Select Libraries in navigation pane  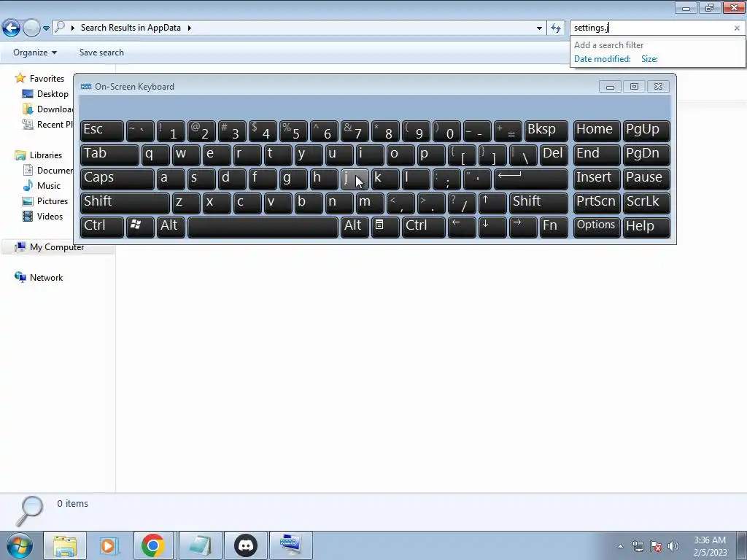tap(39, 155)
